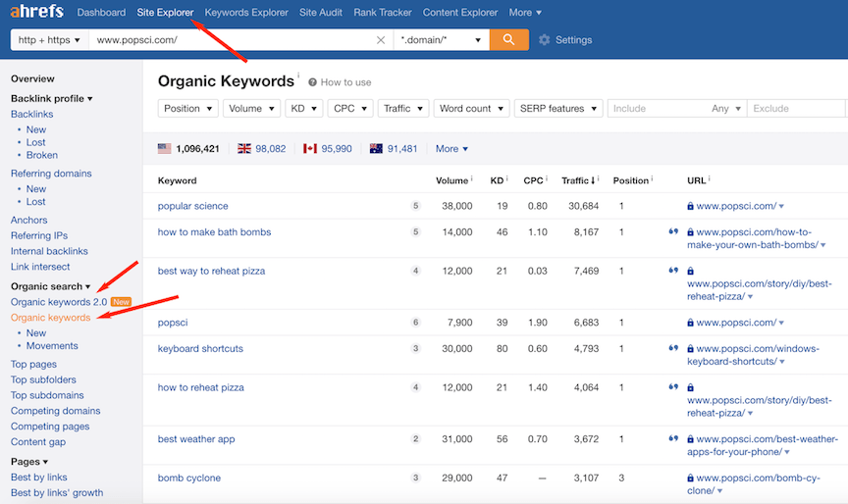Switch to Keywords Explorer tab

tap(246, 13)
